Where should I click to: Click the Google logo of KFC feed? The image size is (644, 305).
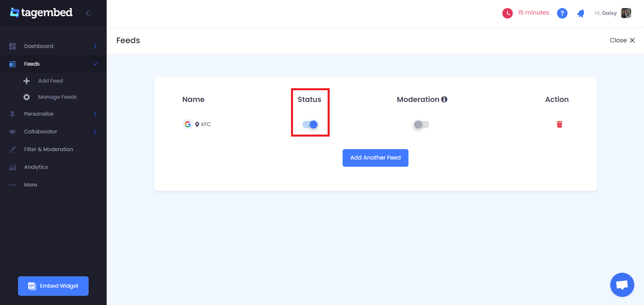188,124
